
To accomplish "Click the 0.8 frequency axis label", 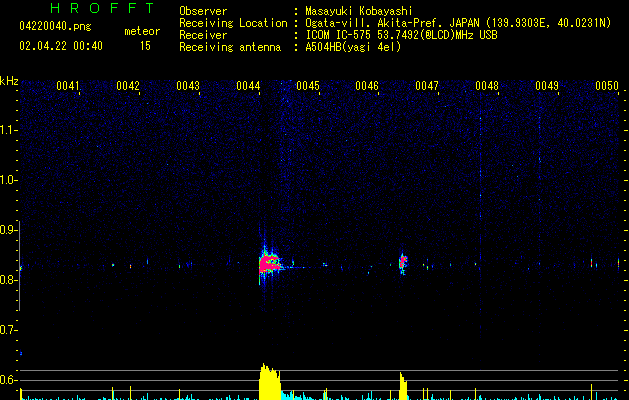I will click(x=8, y=280).
